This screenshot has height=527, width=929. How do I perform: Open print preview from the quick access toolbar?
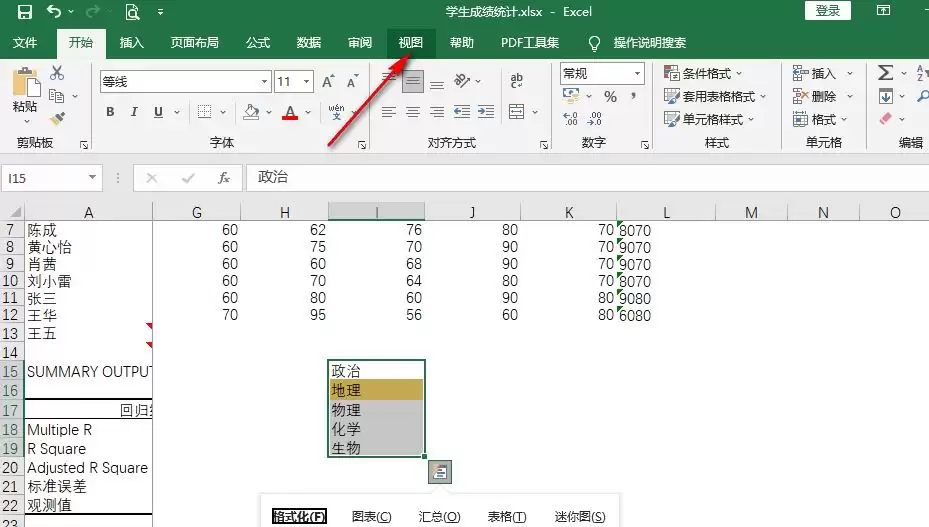132,11
